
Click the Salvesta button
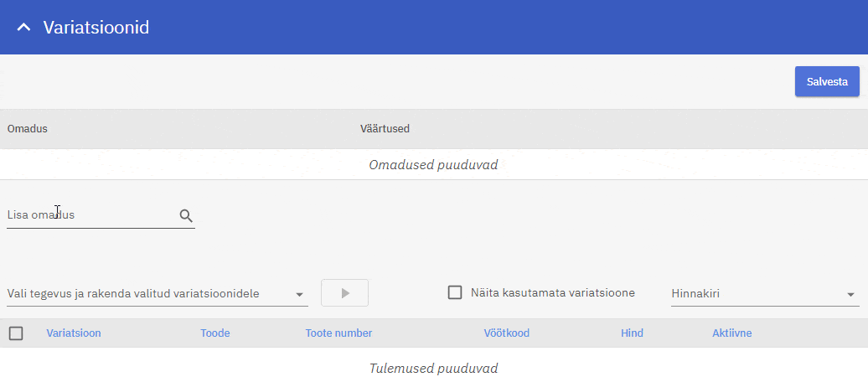[826, 81]
